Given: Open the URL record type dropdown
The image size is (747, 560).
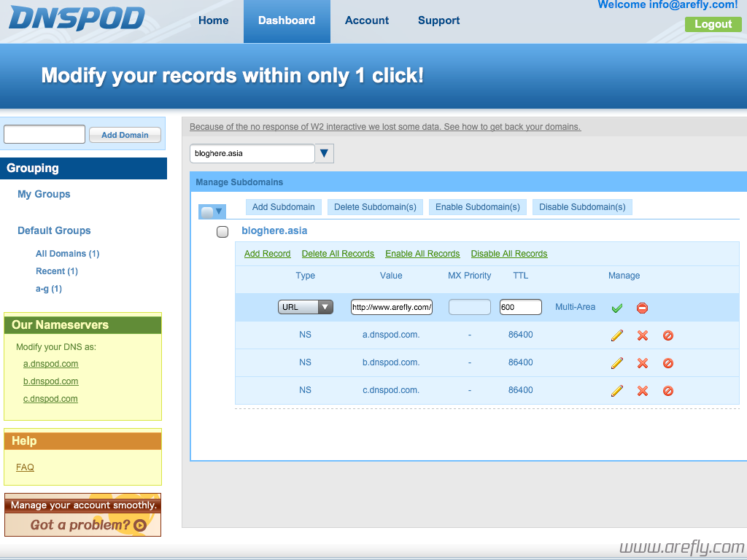Looking at the screenshot, I should pyautogui.click(x=306, y=307).
